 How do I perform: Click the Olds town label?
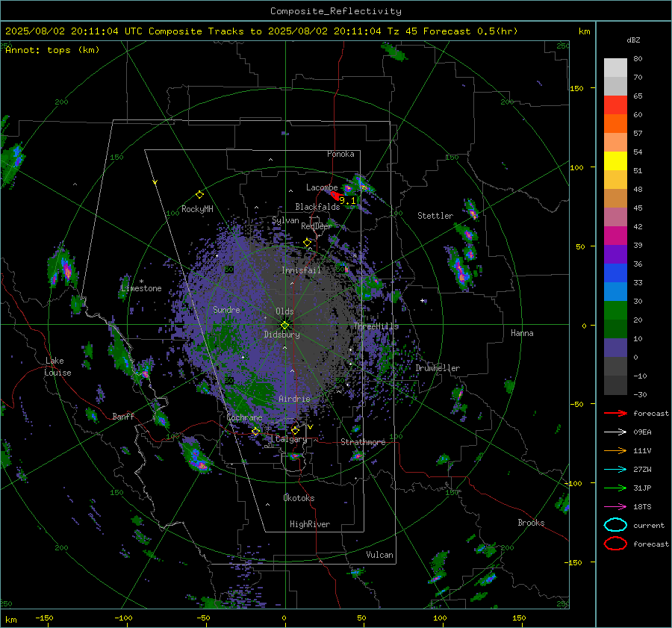pos(284,311)
